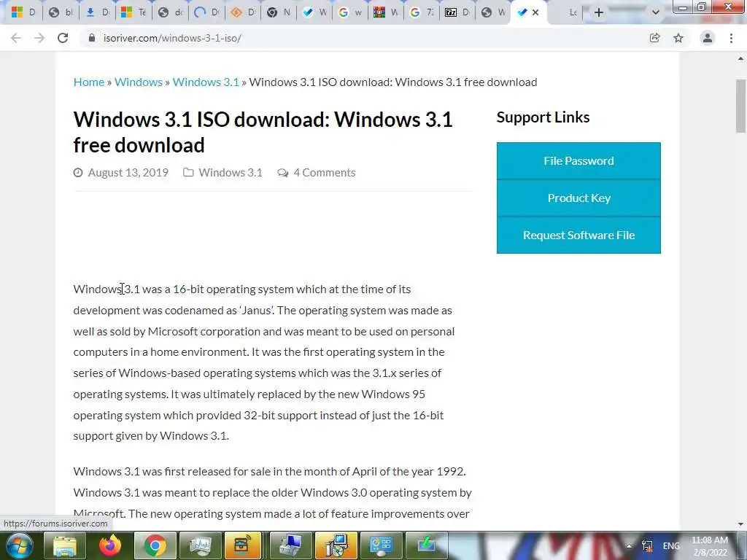Click the address bar URL field
The height and width of the screenshot is (560, 747).
[362, 38]
